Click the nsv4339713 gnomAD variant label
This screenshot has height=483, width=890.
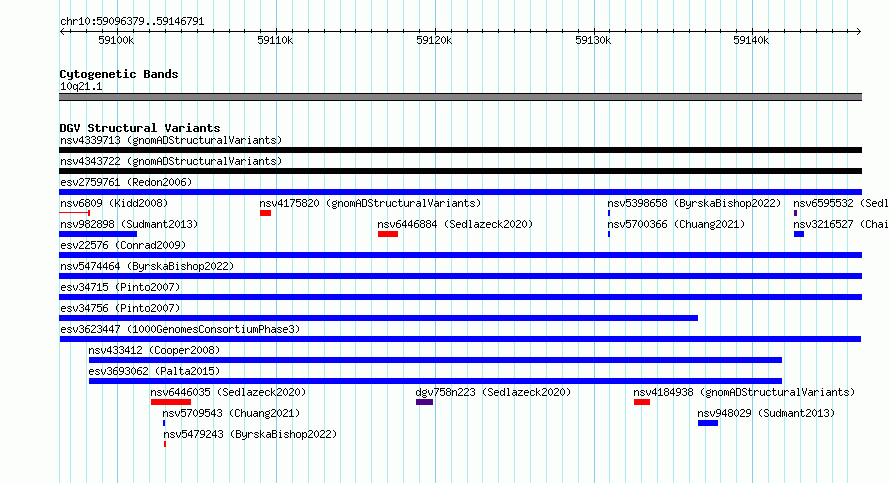point(171,140)
